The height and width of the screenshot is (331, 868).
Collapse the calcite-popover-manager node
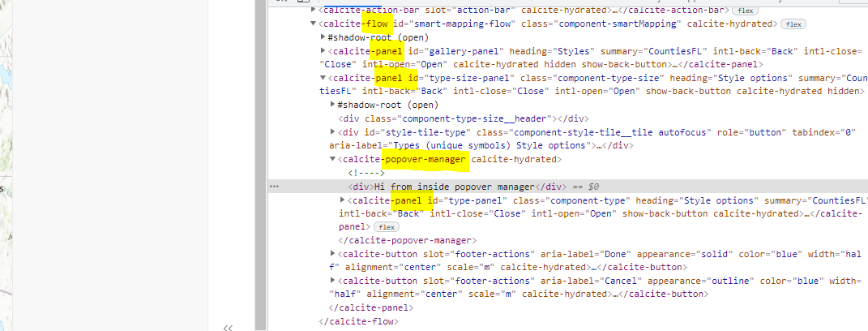333,159
